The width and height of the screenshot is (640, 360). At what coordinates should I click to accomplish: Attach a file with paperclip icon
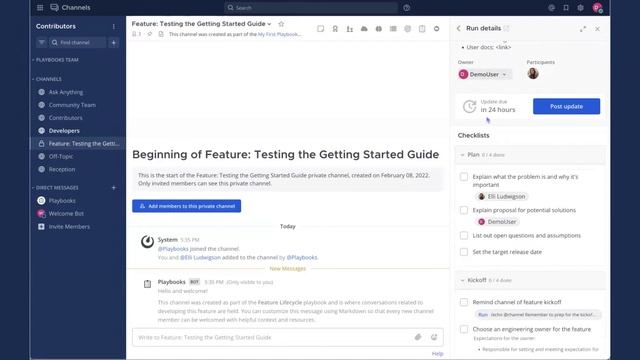click(418, 337)
